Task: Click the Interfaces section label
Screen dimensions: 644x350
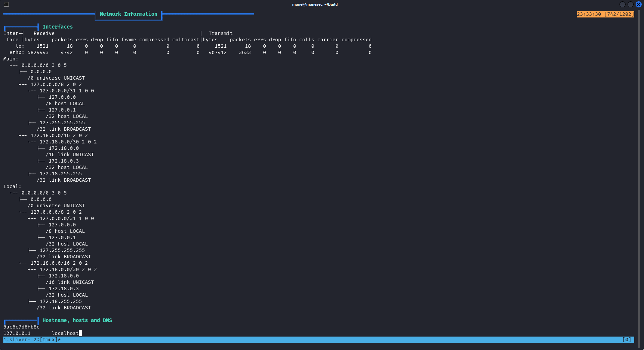Action: 58,27
